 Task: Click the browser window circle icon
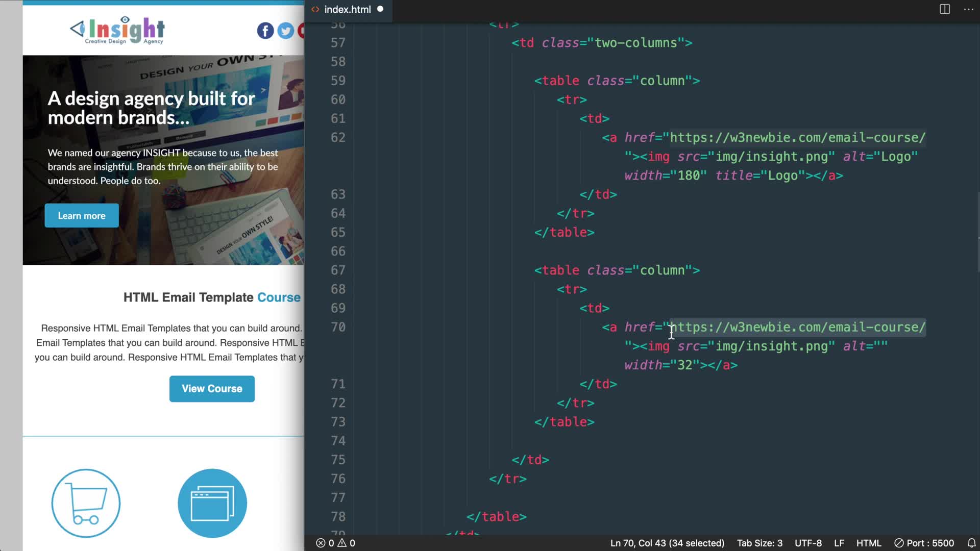click(x=212, y=503)
